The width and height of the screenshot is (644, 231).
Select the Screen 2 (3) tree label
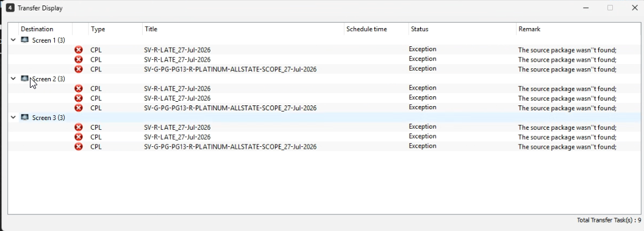tap(48, 79)
